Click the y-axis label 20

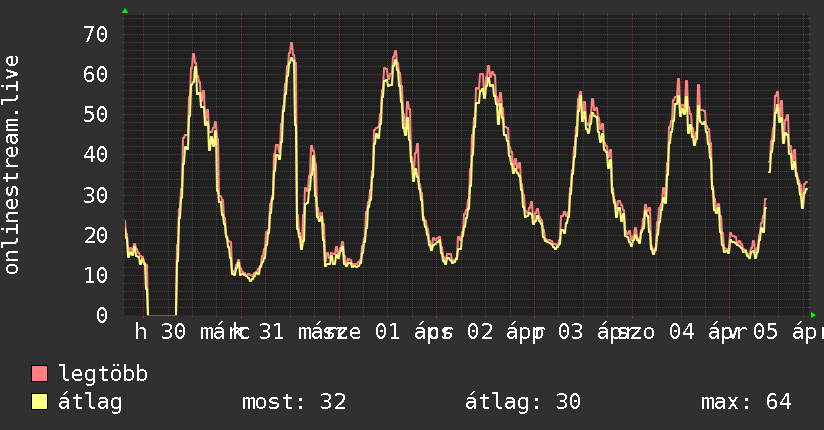[96, 235]
